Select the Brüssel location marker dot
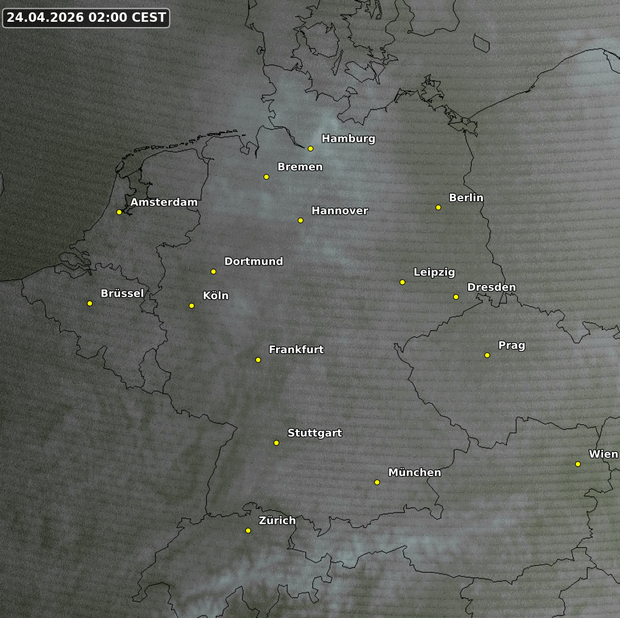Viewport: 620px width, 618px height. (89, 303)
